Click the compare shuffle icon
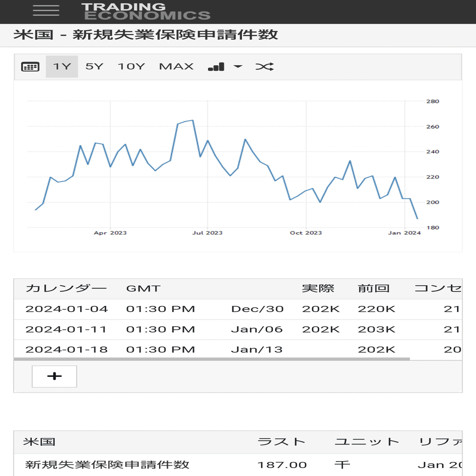The width and height of the screenshot is (476, 476). click(x=264, y=67)
